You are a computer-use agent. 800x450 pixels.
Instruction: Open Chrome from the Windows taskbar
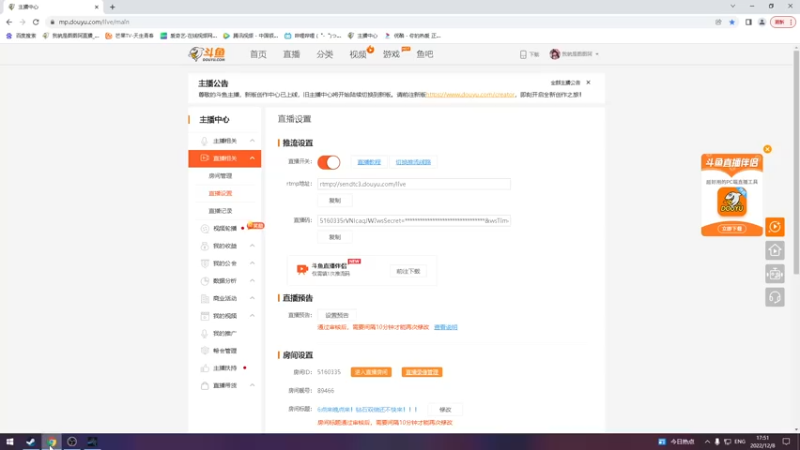(52, 442)
